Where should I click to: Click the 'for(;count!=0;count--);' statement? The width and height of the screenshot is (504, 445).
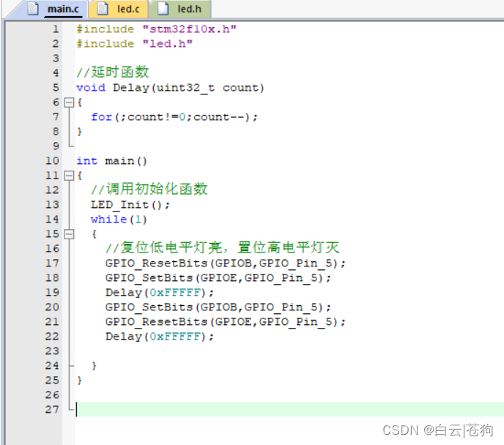[174, 117]
